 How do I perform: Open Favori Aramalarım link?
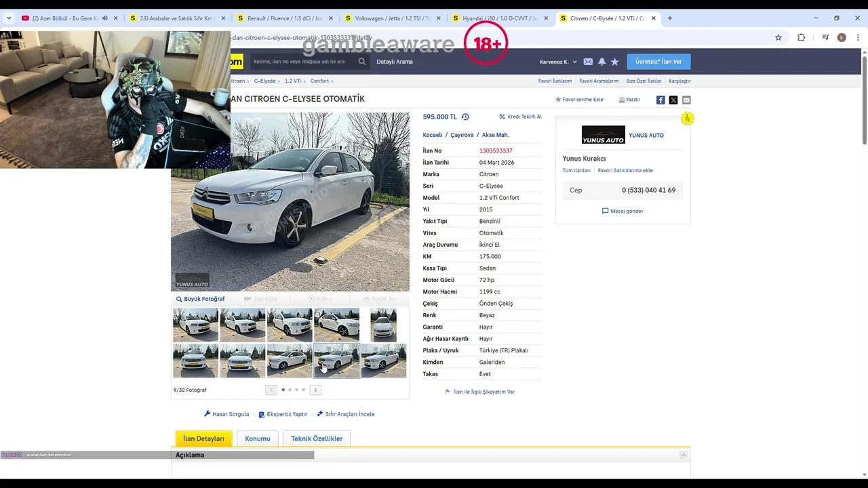click(x=599, y=81)
